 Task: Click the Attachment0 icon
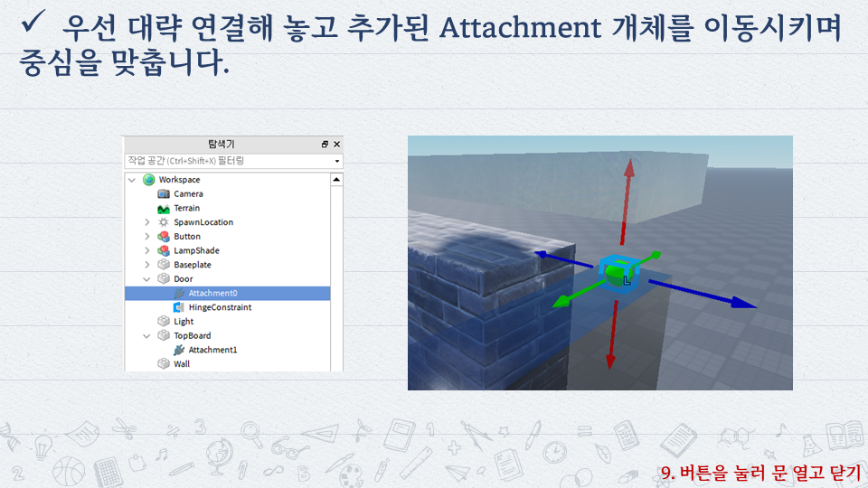(178, 293)
